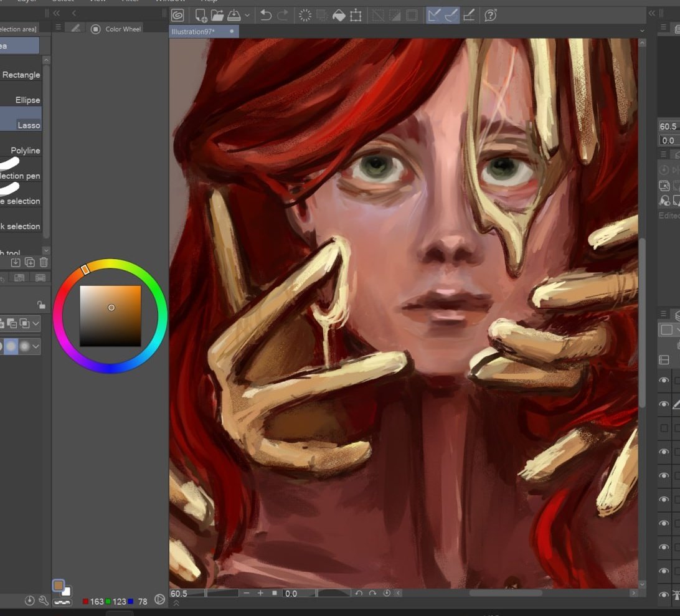Duplicate the current sub tool icon

point(29,262)
